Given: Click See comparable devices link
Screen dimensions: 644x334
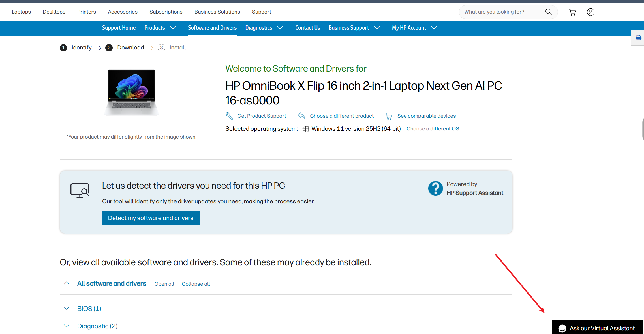Looking at the screenshot, I should click(427, 116).
